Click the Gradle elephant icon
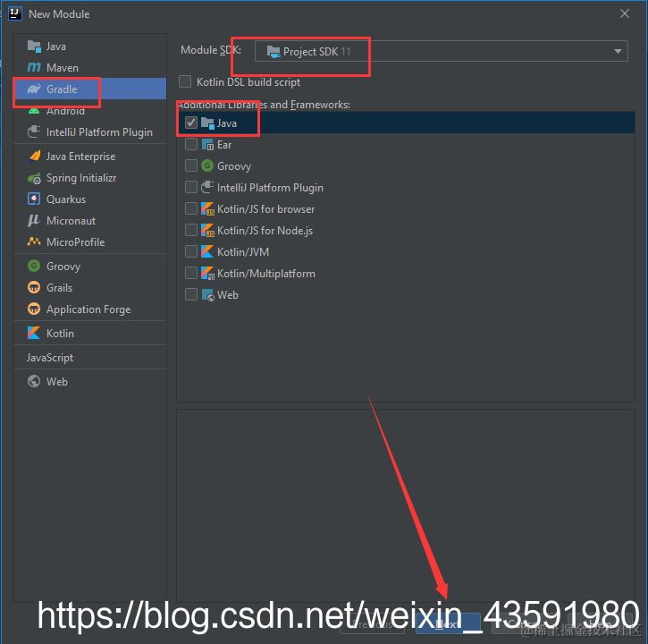 click(34, 89)
